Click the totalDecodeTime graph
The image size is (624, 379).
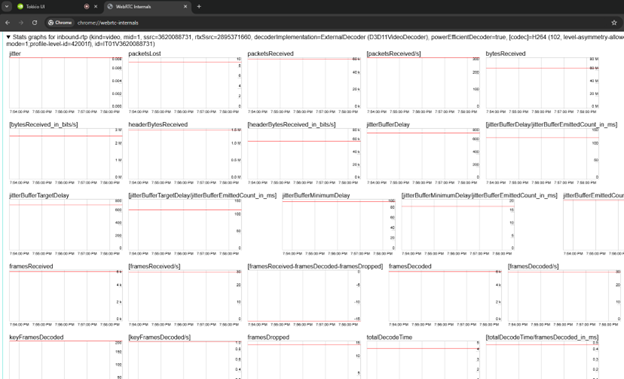pos(423,360)
